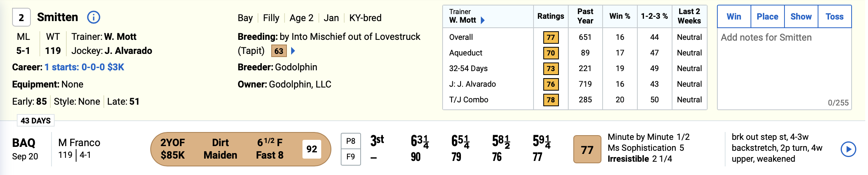Expand the Trainer W. Mott dropdown arrow
Viewport: 868px width, 175px height.
(x=483, y=20)
